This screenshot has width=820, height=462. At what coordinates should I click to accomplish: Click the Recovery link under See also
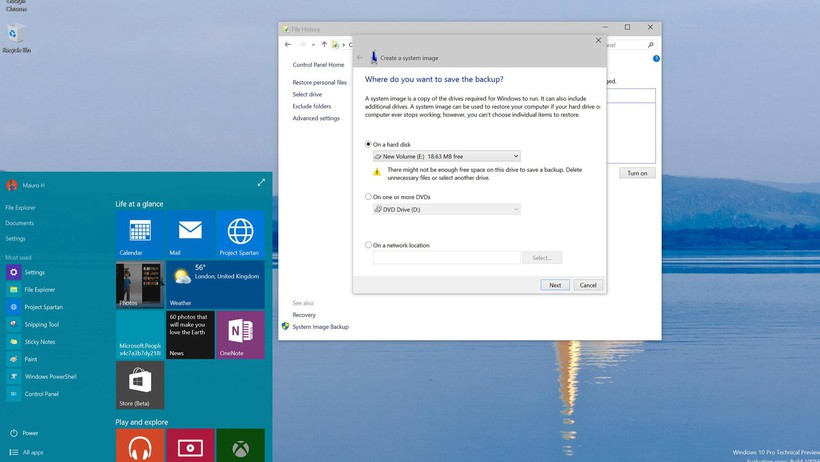coord(304,315)
